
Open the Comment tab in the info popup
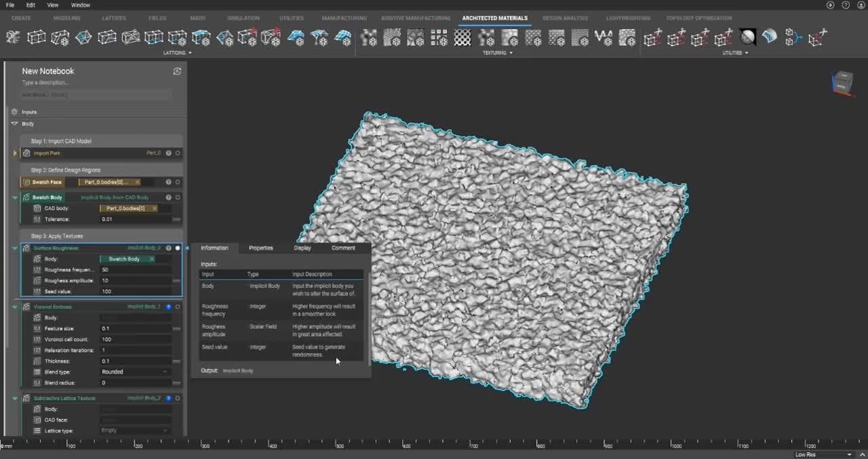343,248
